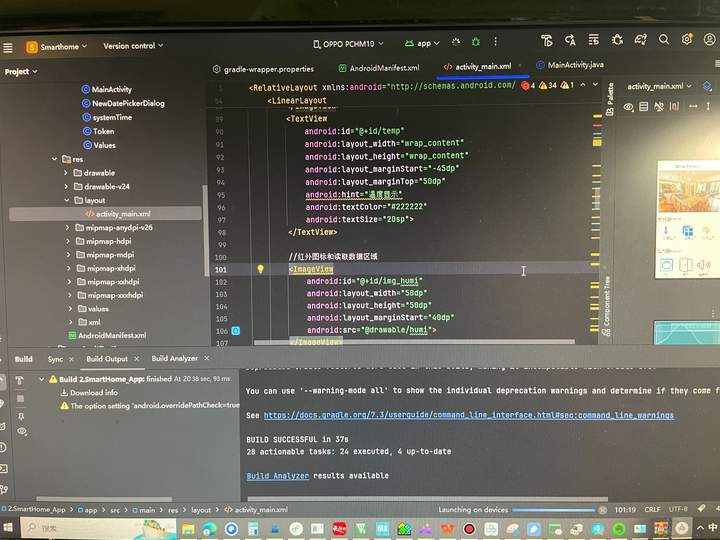Select the OPPO PCHM10 device dropdown
Viewport: 720px width, 540px height.
348,44
